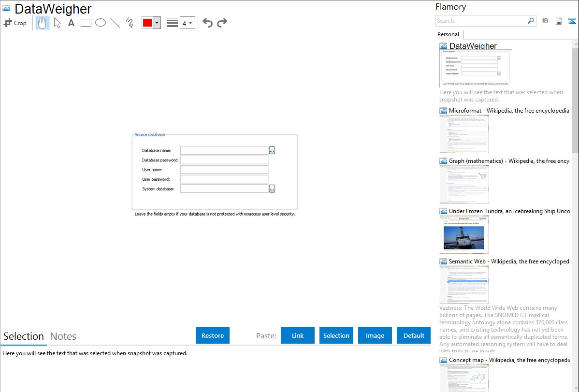This screenshot has width=579, height=392.
Task: Click the Database password field
Action: (x=224, y=160)
